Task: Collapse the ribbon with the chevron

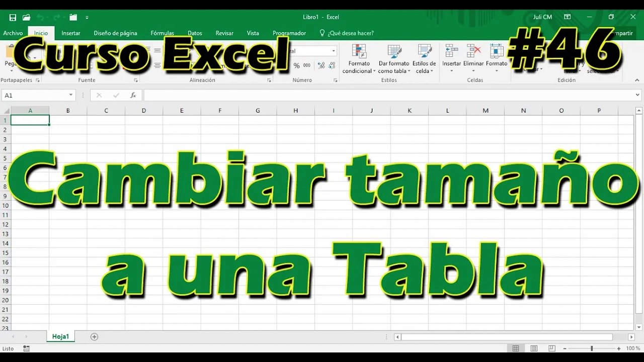Action: [637, 80]
